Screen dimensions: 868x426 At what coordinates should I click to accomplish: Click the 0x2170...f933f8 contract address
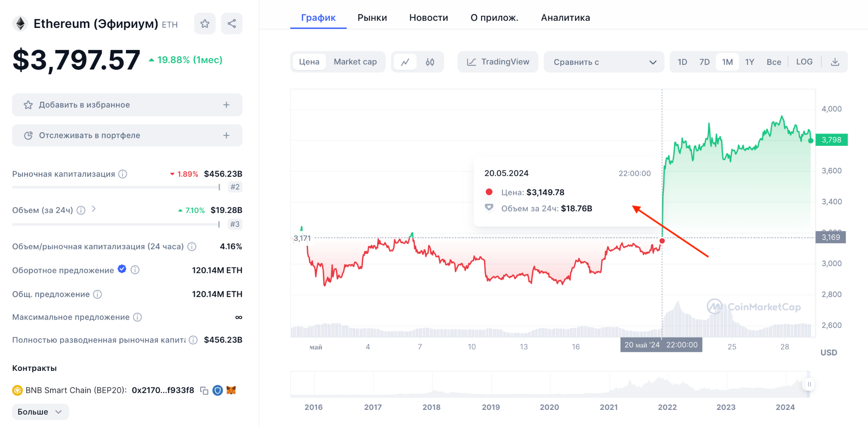tap(163, 390)
